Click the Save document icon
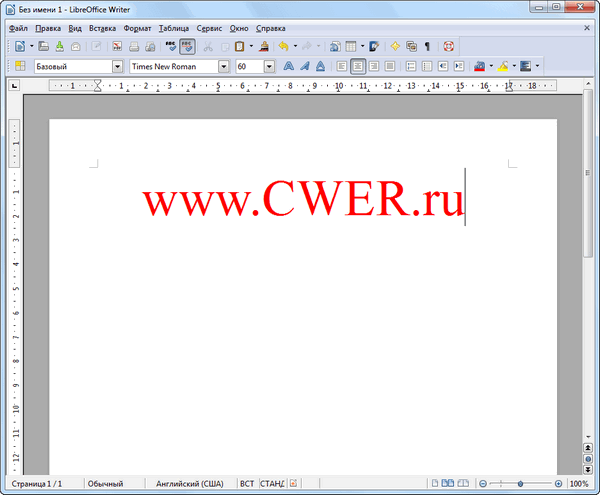Screen dimensions: 600x495 [x=60, y=46]
